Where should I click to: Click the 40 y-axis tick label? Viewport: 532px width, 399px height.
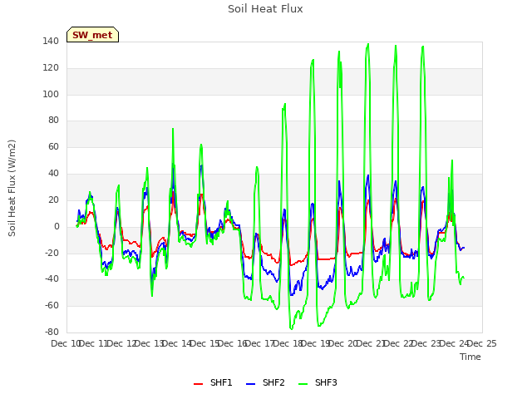tap(53, 173)
